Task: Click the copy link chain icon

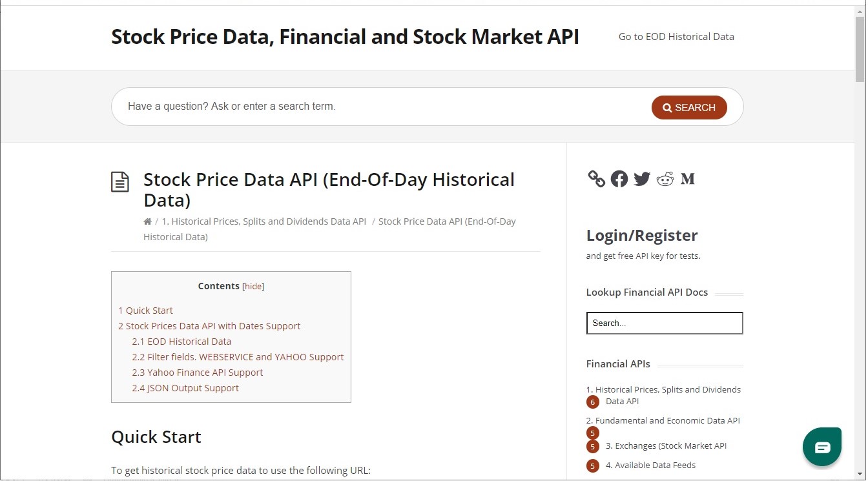Action: [x=596, y=179]
